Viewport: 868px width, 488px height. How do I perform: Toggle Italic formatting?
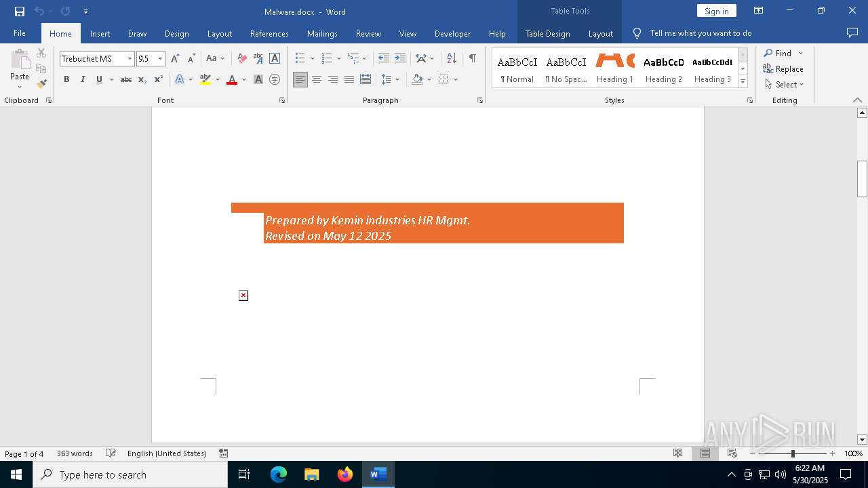click(83, 79)
